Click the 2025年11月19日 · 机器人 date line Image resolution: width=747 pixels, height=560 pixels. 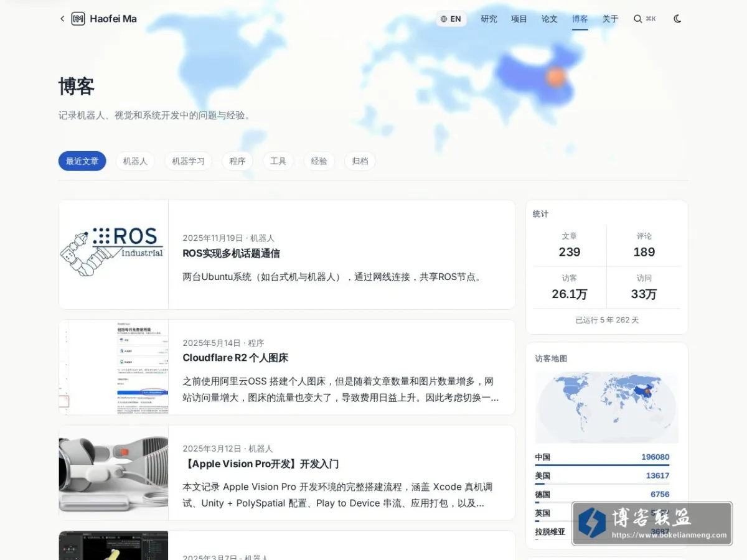[228, 238]
